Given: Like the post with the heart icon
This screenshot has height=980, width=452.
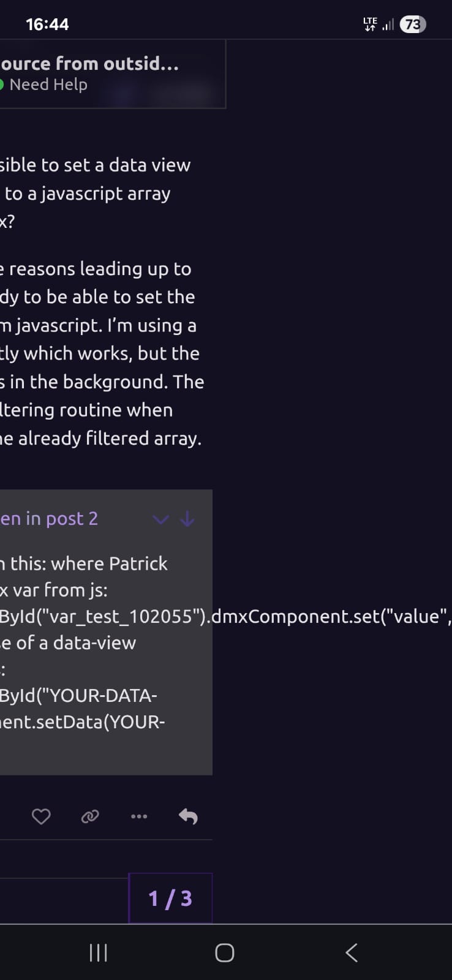Looking at the screenshot, I should (41, 816).
